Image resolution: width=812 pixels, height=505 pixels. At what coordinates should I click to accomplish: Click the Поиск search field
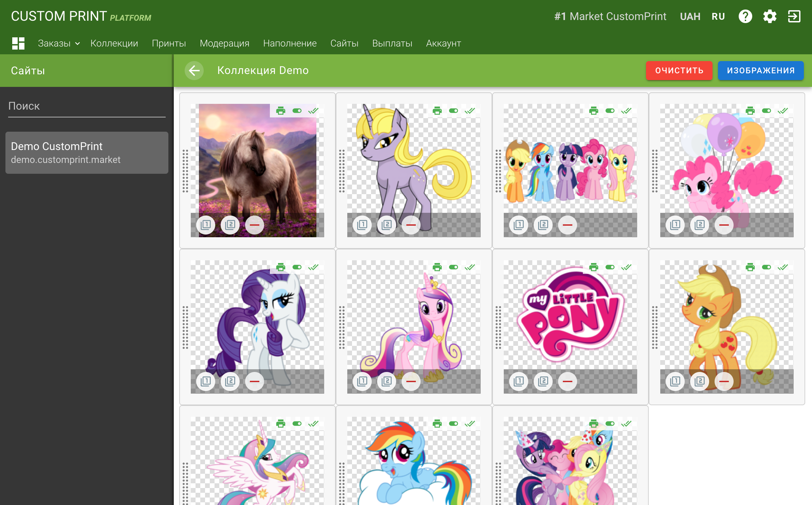(x=87, y=107)
